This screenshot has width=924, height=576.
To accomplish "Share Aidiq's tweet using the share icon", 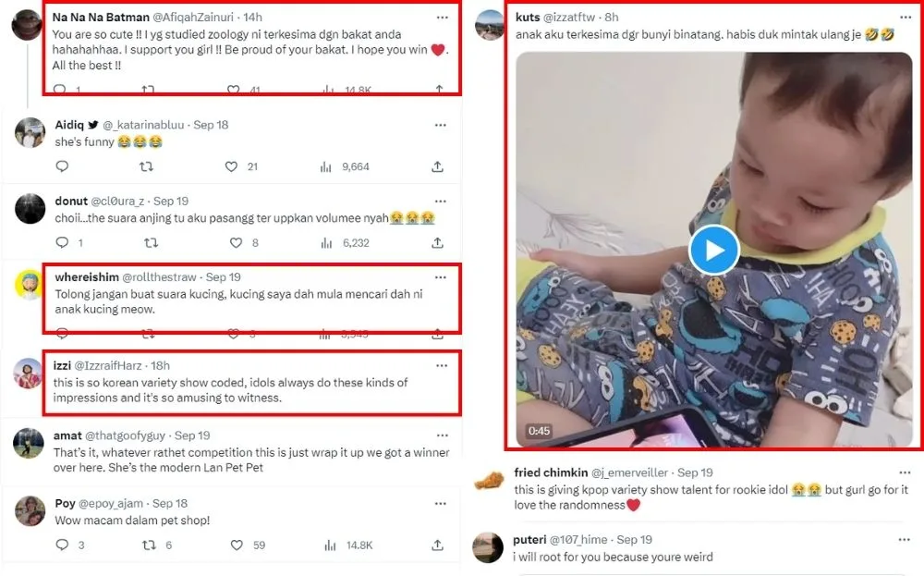I will [x=437, y=166].
